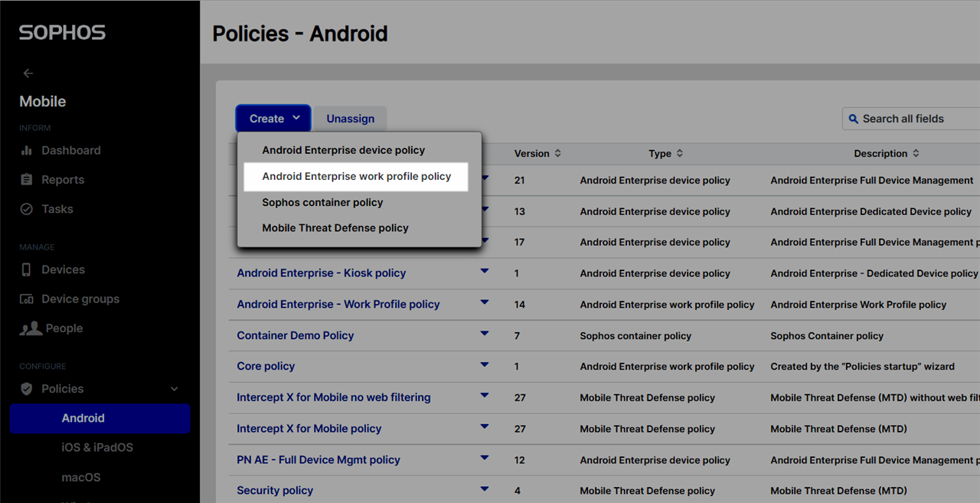Click the back arrow in sidebar
980x503 pixels.
pos(28,73)
